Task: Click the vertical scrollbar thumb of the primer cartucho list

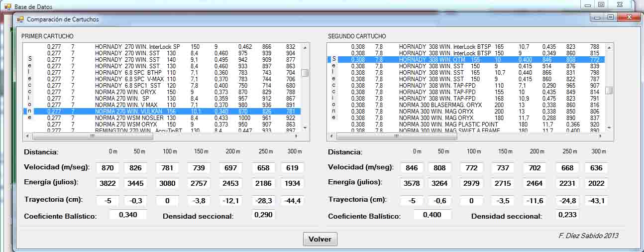Action: (305, 73)
